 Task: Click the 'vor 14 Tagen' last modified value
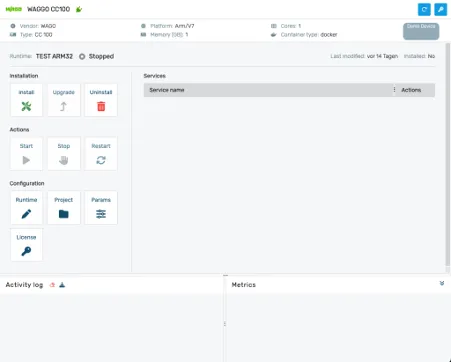pyautogui.click(x=382, y=56)
